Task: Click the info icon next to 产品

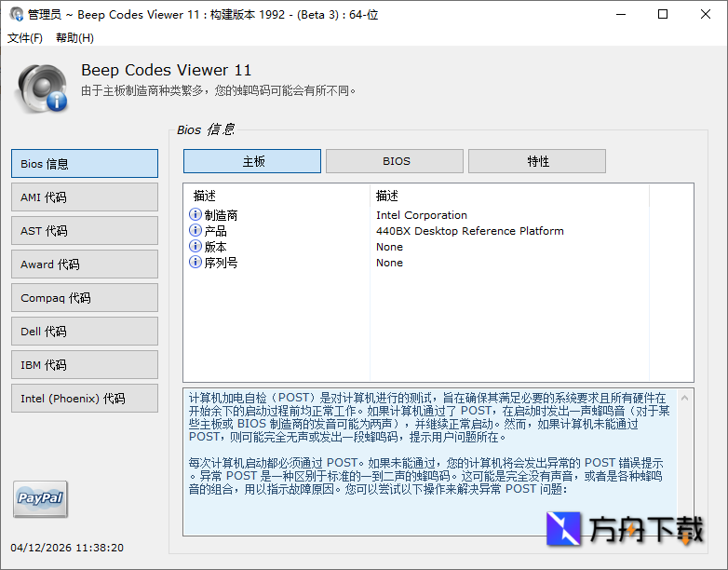Action: coord(195,230)
